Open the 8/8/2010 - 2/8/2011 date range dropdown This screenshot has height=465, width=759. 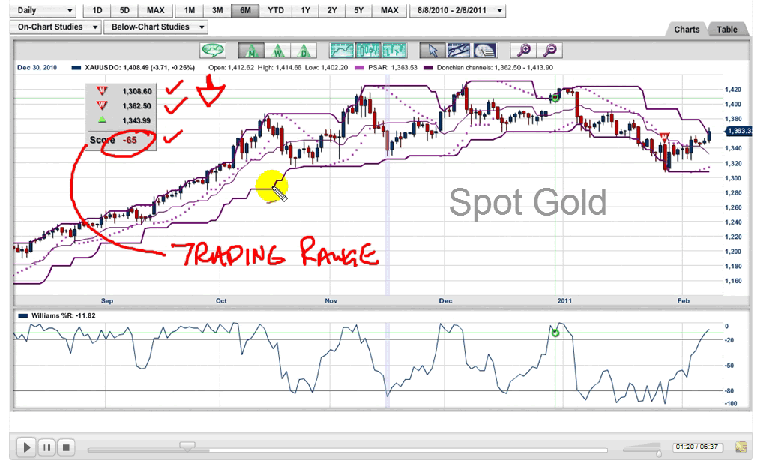pos(457,10)
